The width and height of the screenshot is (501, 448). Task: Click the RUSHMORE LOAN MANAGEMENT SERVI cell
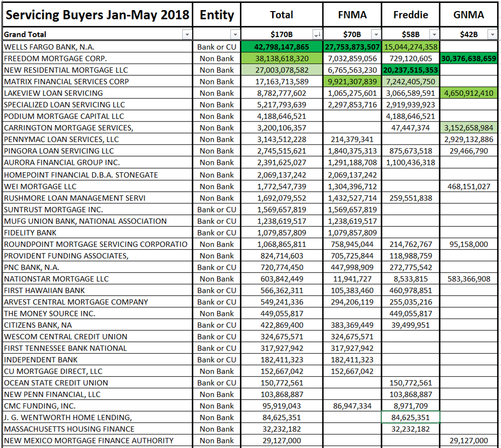97,198
